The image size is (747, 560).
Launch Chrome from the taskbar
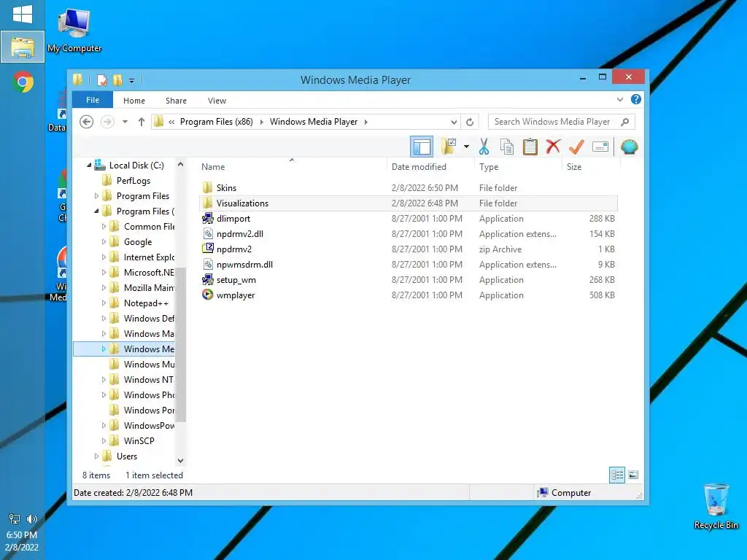(23, 82)
